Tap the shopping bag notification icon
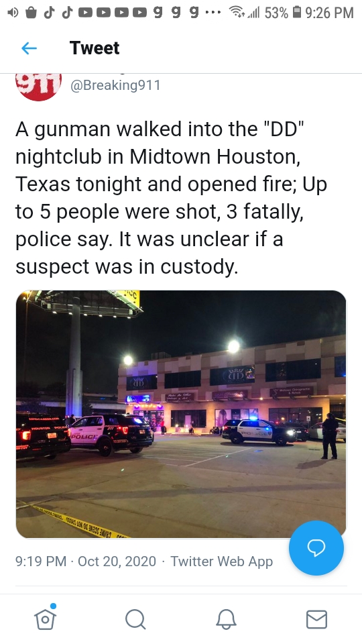This screenshot has width=362, height=644. click(x=32, y=13)
